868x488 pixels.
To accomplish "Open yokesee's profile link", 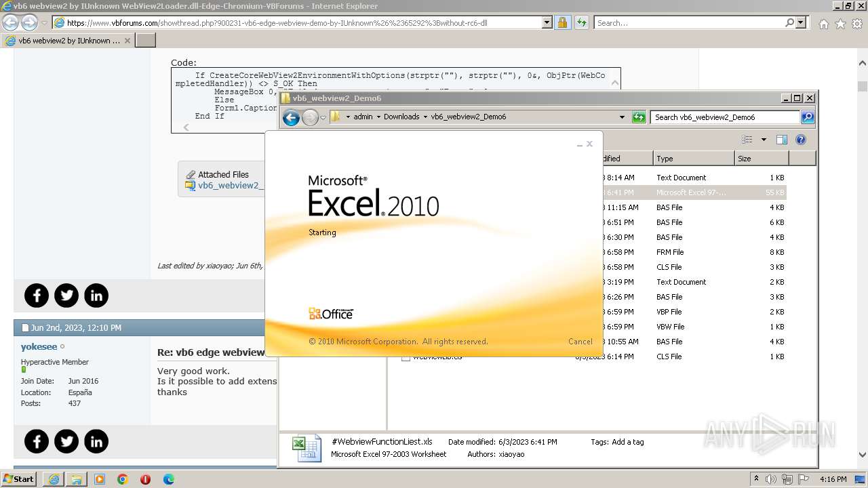I will click(x=39, y=347).
